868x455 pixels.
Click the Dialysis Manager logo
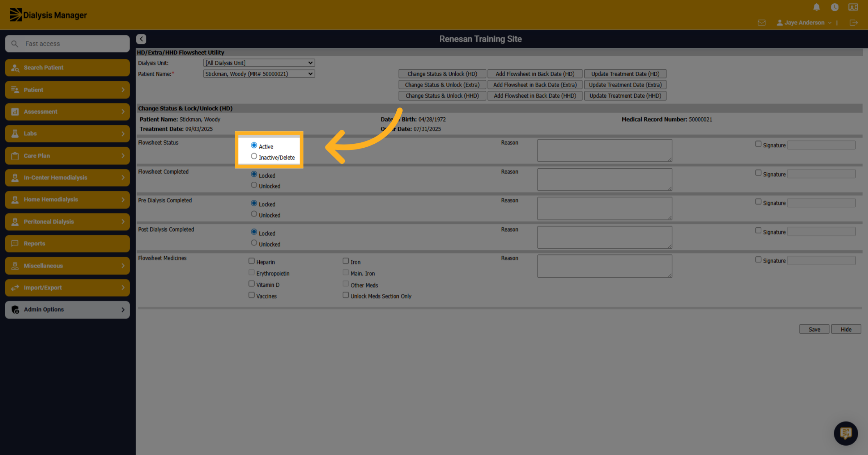coord(48,15)
